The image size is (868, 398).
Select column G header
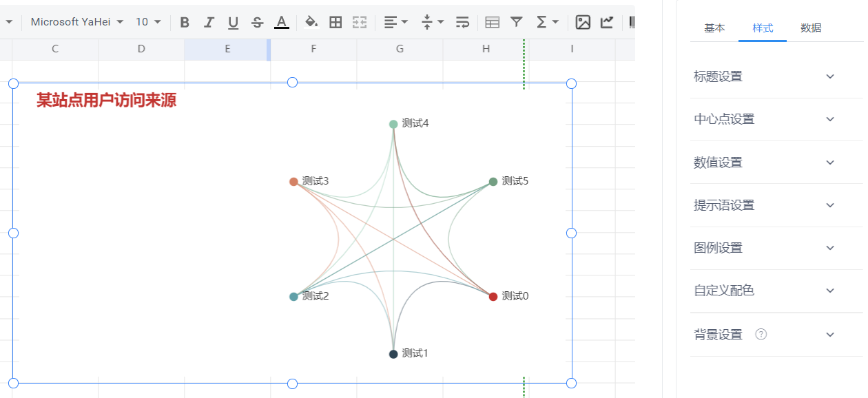click(400, 49)
